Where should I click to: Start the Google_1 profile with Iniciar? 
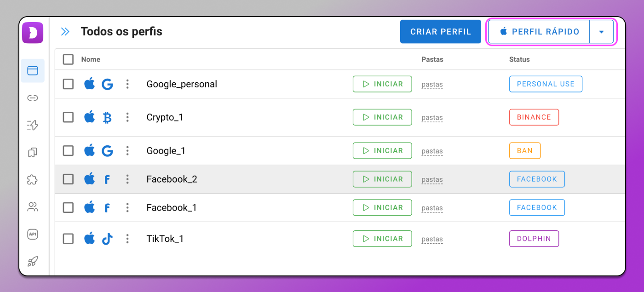pyautogui.click(x=382, y=151)
